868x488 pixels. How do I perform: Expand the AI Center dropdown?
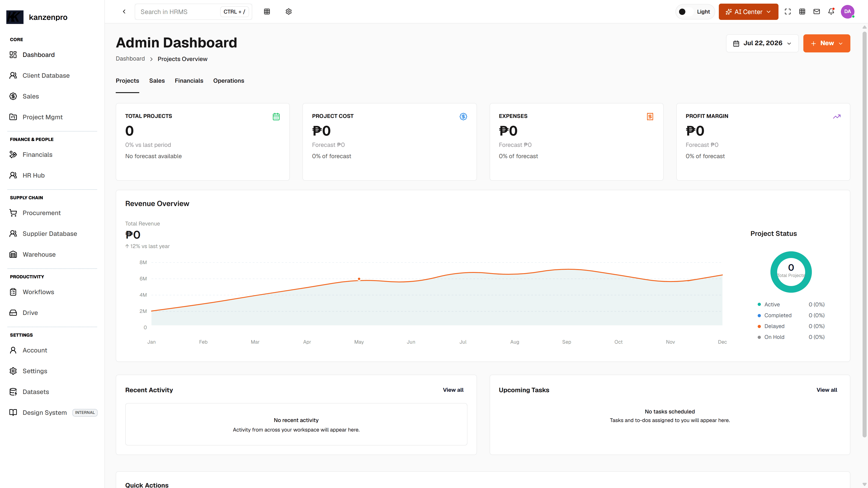748,12
